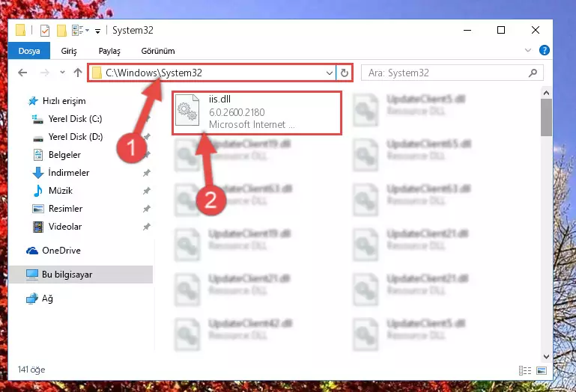Switch to the Paylaş ribbon tab
Image resolution: width=576 pixels, height=392 pixels.
(109, 51)
